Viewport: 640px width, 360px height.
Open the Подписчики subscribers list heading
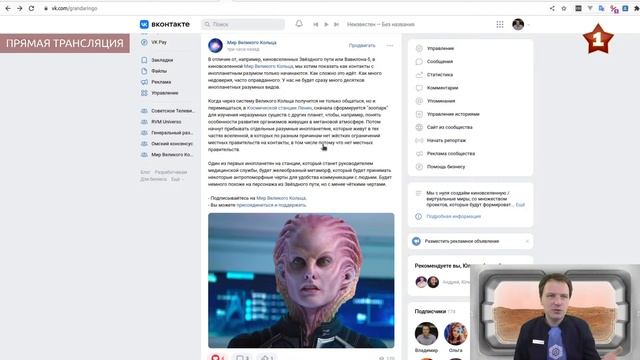430,311
